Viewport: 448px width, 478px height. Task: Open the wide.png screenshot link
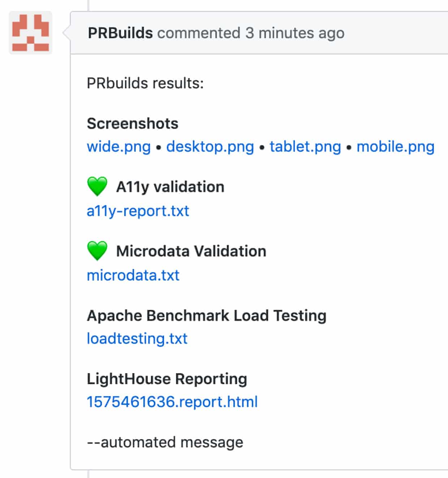pos(119,146)
